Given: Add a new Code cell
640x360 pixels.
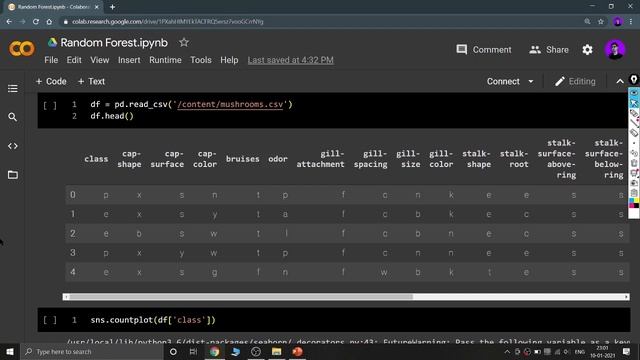Looking at the screenshot, I should click(51, 82).
